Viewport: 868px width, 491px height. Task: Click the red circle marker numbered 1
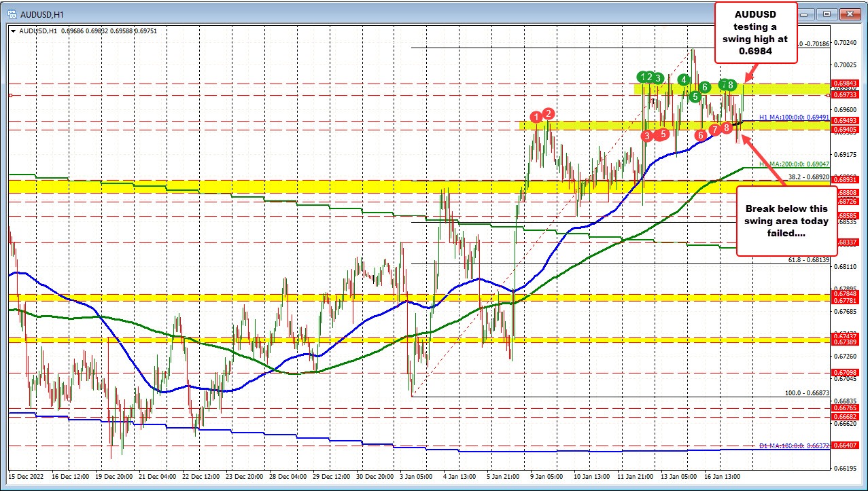pos(537,117)
